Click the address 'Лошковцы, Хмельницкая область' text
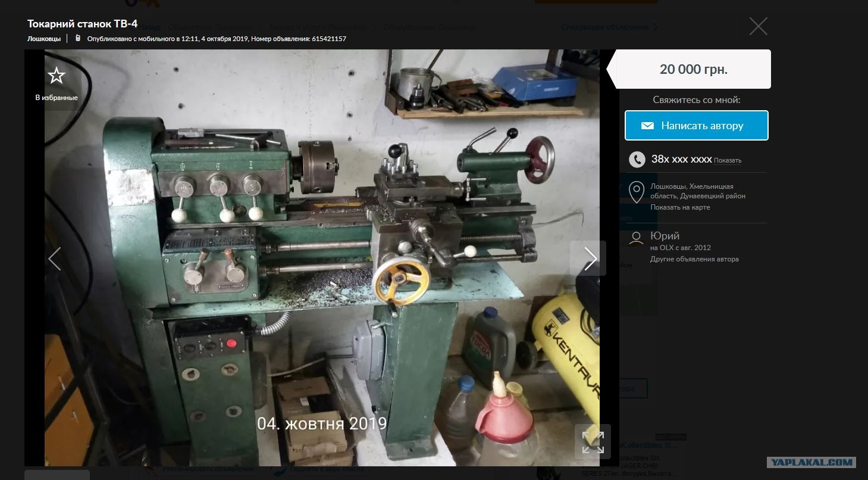This screenshot has width=868, height=480. pos(697,191)
